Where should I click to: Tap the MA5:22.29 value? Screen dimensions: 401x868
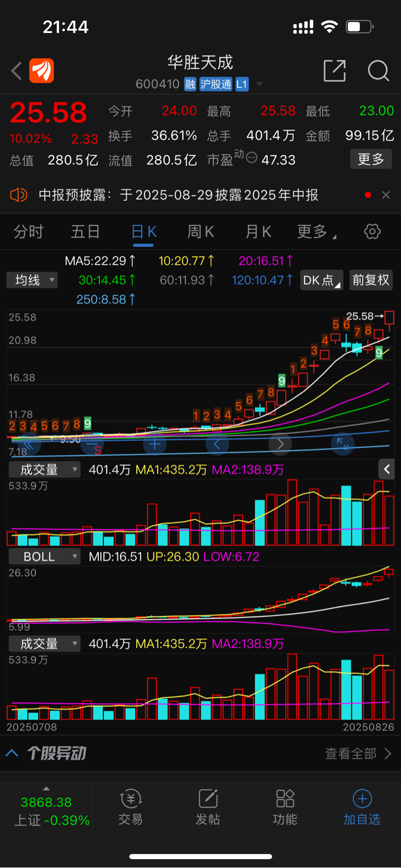100,260
